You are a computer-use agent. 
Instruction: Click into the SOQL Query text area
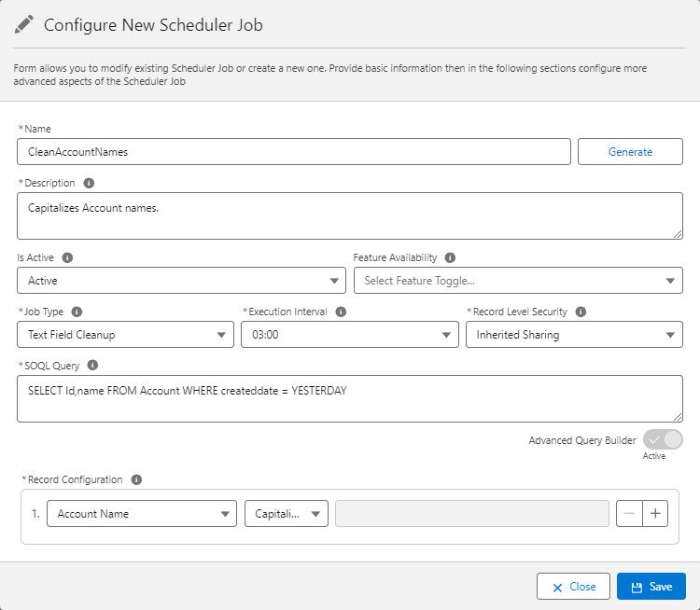(350, 398)
